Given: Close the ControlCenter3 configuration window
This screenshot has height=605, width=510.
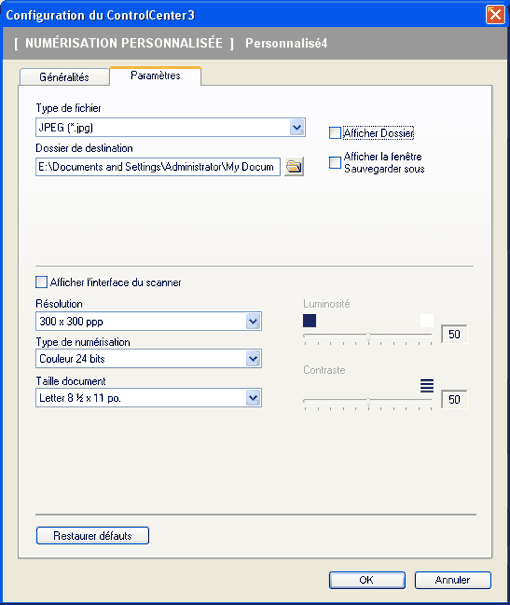Looking at the screenshot, I should [495, 15].
